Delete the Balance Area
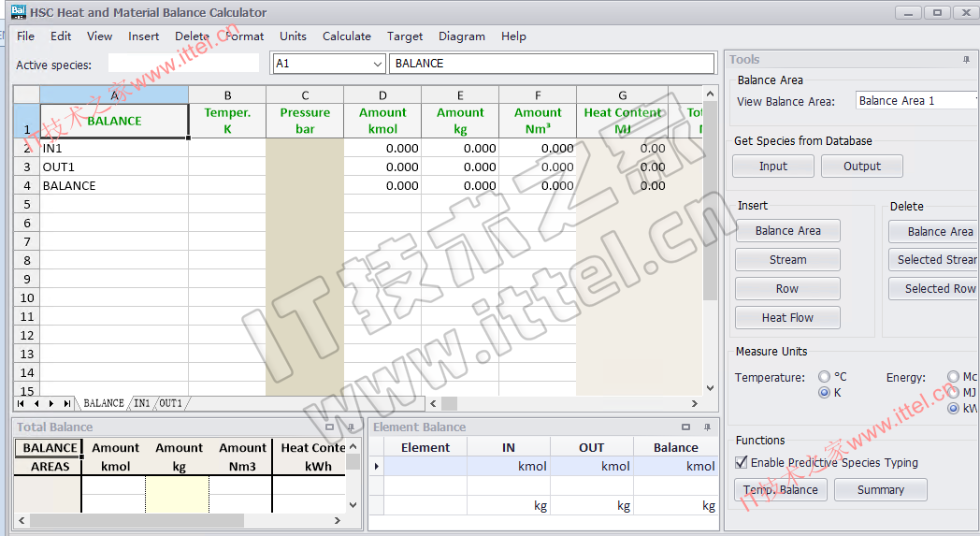 tap(934, 231)
